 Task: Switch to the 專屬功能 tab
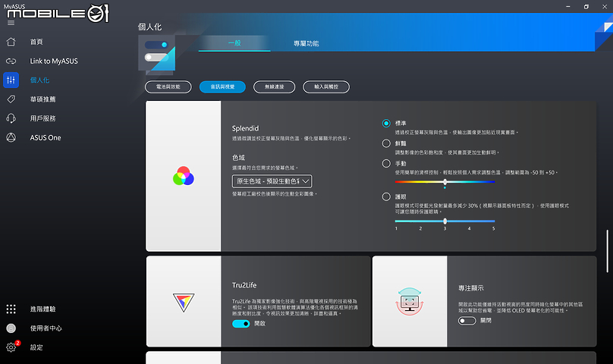point(306,43)
